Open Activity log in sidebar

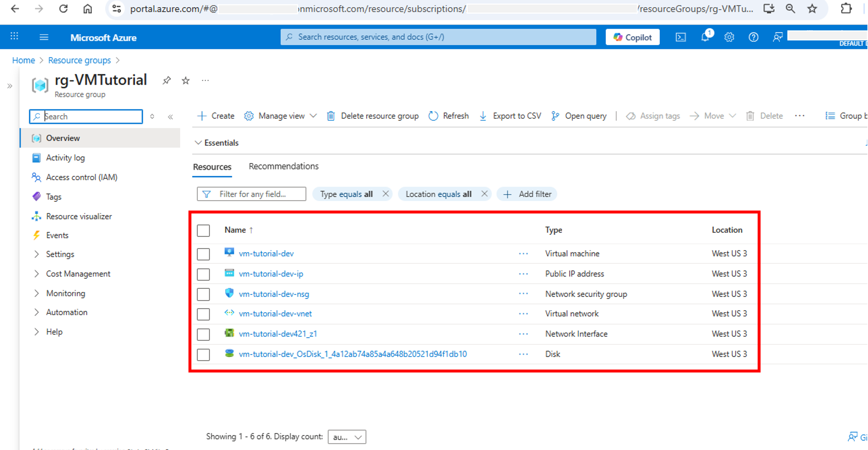(65, 158)
